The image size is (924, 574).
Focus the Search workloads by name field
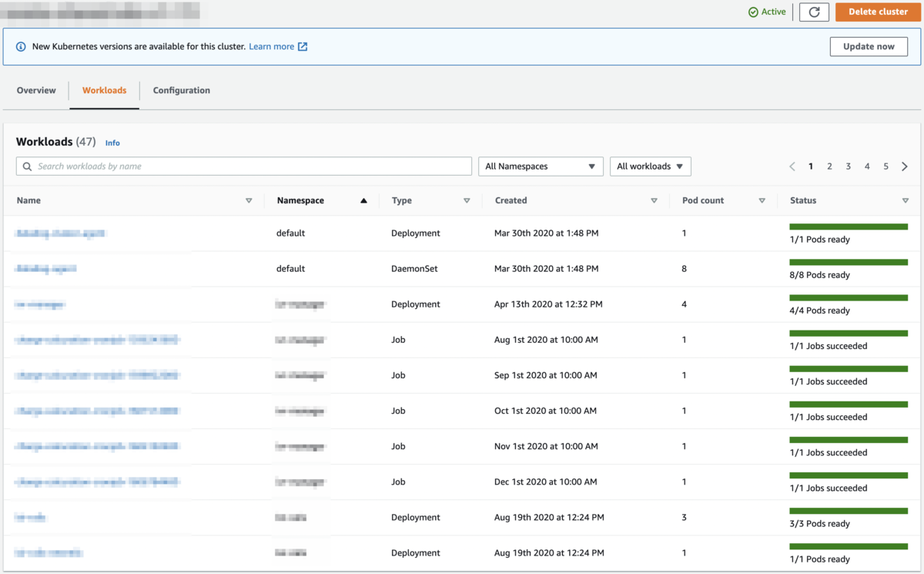tap(244, 166)
